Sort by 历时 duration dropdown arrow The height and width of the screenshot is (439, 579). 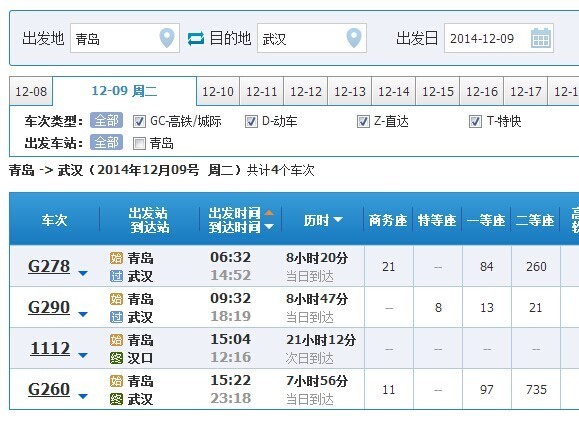338,220
